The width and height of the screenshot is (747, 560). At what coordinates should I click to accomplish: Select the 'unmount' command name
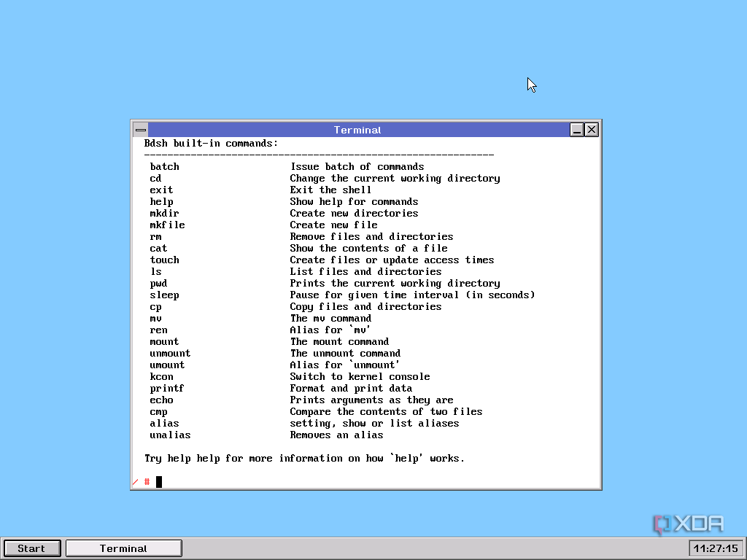170,354
